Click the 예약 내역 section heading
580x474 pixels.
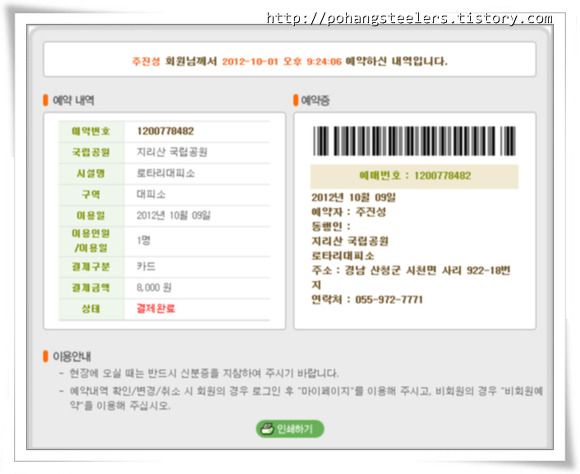tap(73, 100)
